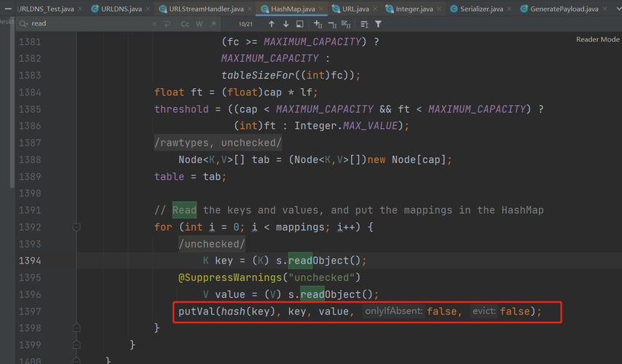622x364 pixels.
Task: Click fold end marker at line 1399
Action: [76, 344]
